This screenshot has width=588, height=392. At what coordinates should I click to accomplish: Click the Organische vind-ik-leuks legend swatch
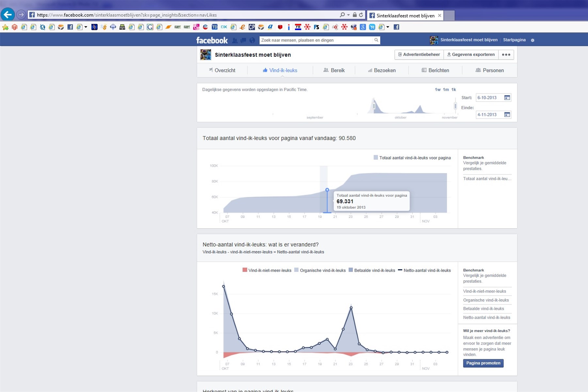tap(296, 270)
